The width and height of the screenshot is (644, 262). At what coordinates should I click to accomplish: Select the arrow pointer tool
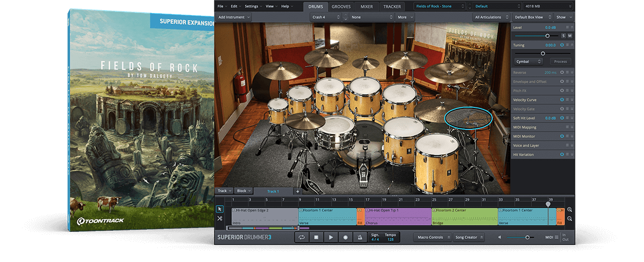point(219,209)
